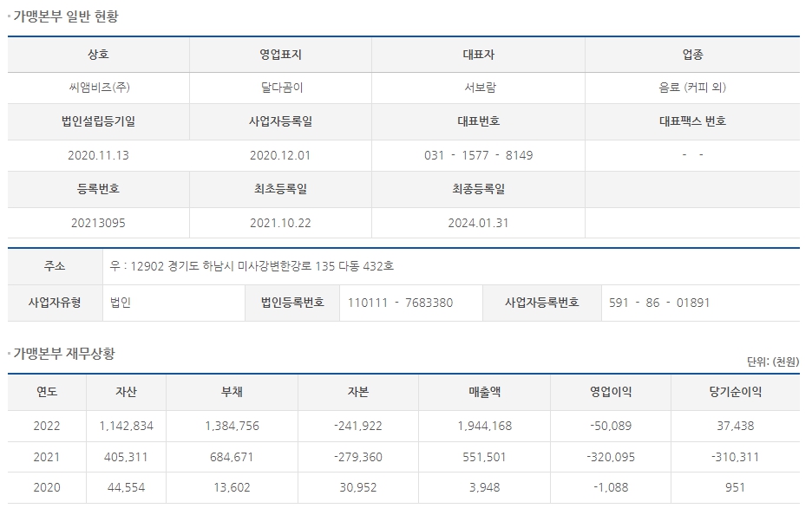Click the 법인등록번호 label cell
Viewport: 812px width, 515px height.
(x=292, y=303)
